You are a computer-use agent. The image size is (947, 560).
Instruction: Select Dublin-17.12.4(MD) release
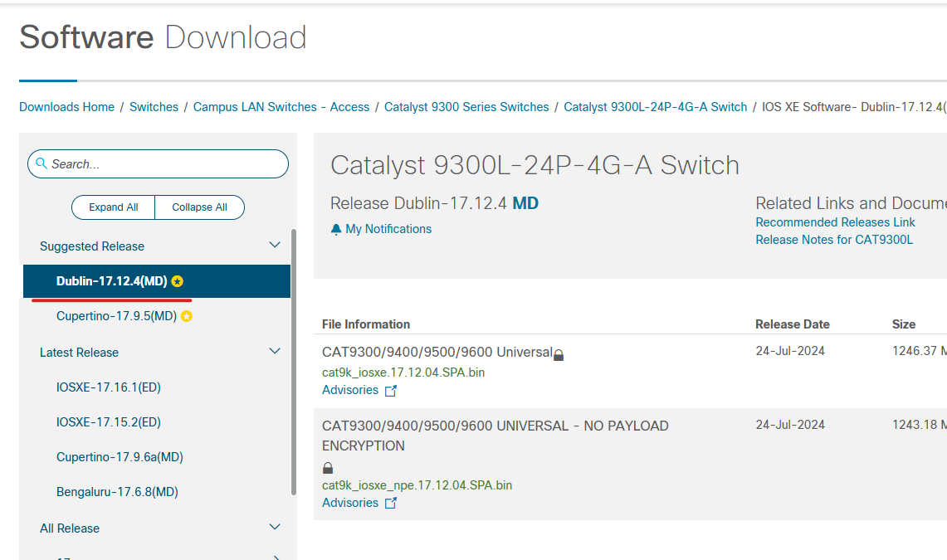click(157, 281)
